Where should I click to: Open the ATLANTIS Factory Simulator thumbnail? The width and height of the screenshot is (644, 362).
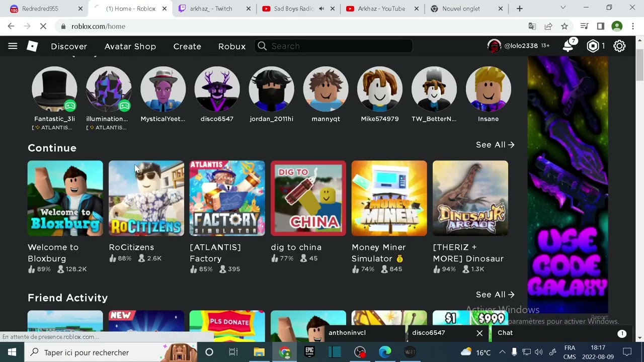[227, 198]
